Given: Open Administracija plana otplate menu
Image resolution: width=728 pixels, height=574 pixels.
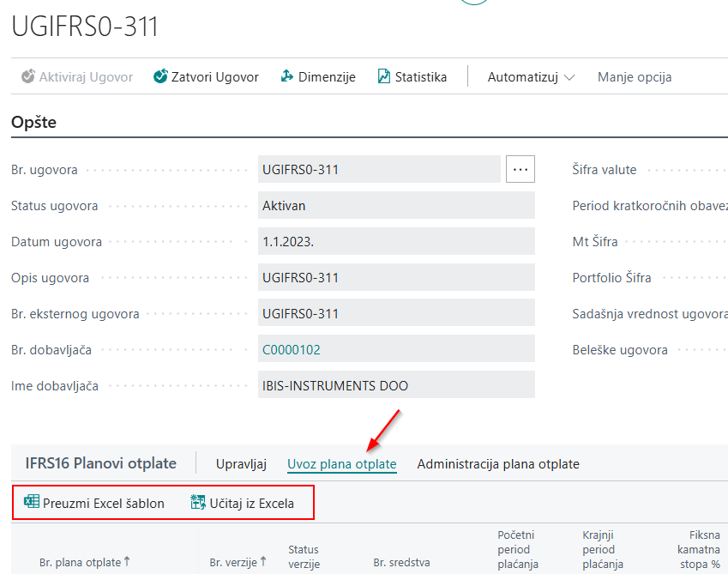Looking at the screenshot, I should click(x=498, y=464).
